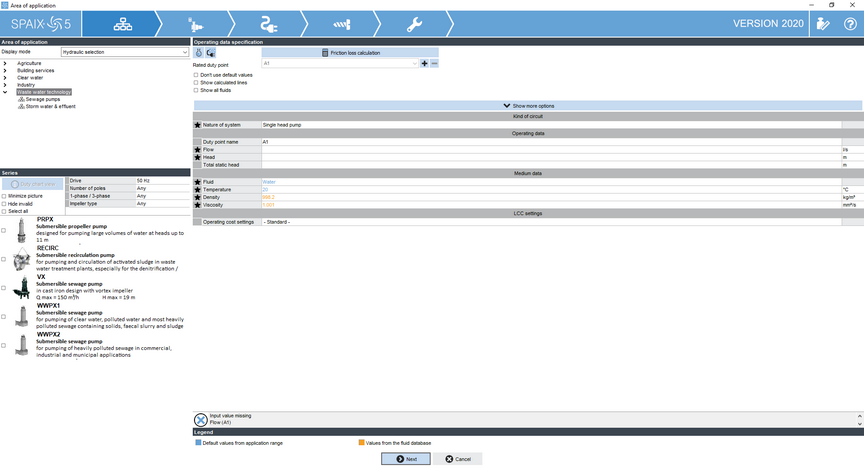Add a duty point with plus icon
The image size is (864, 468).
click(424, 63)
